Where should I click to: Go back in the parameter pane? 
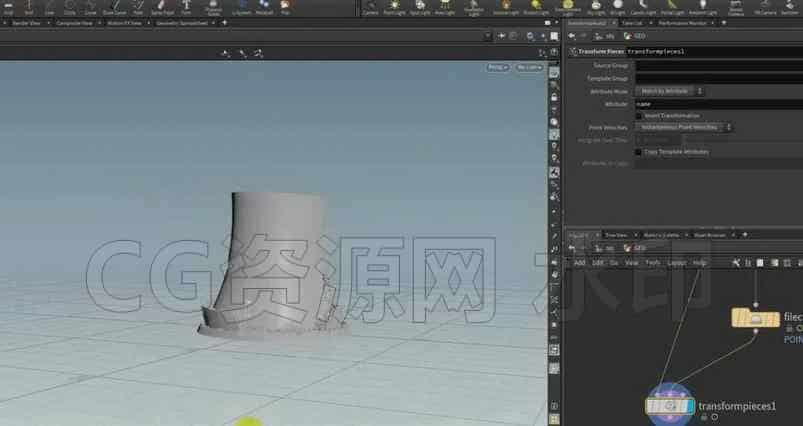click(x=572, y=36)
